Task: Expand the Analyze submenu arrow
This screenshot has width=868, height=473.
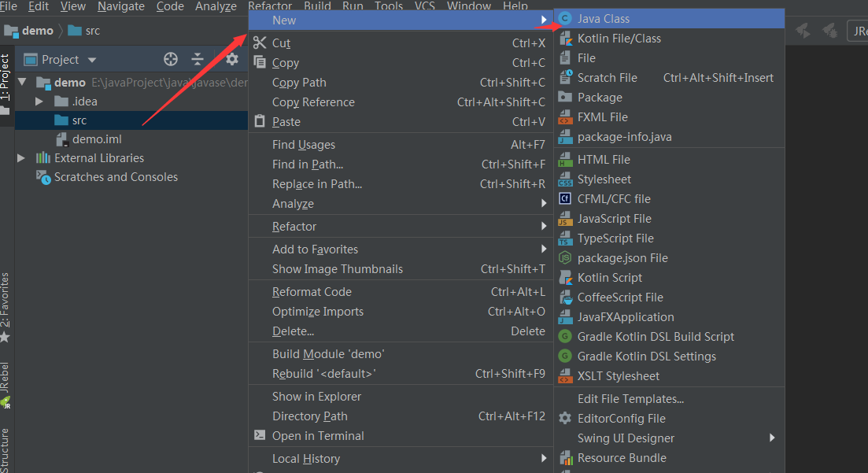Action: (544, 203)
